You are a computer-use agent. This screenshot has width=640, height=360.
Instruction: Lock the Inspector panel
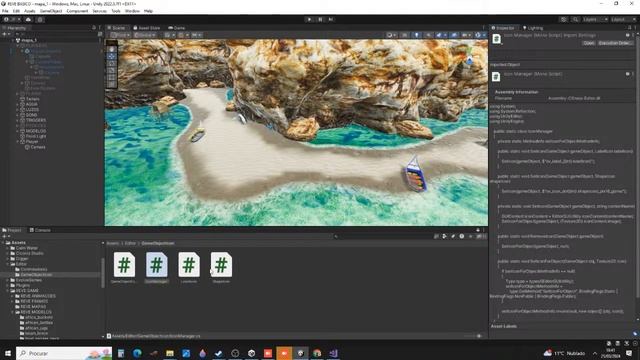pyautogui.click(x=629, y=28)
